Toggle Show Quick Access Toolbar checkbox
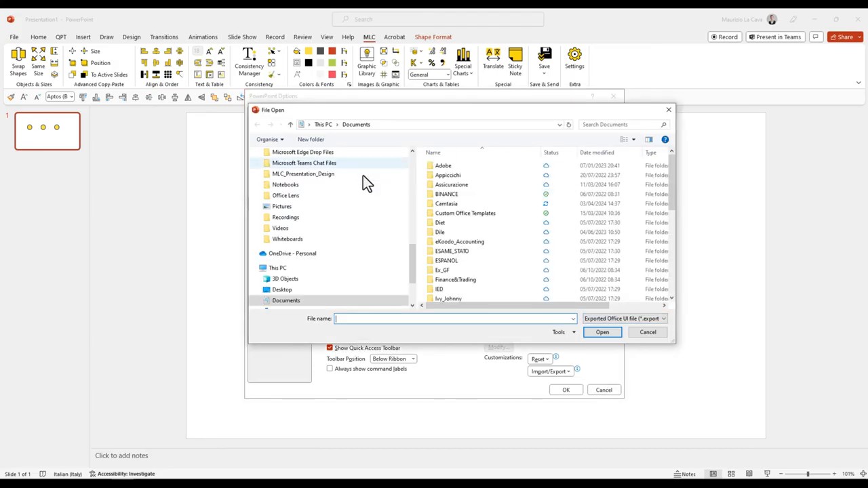This screenshot has height=488, width=868. (330, 348)
